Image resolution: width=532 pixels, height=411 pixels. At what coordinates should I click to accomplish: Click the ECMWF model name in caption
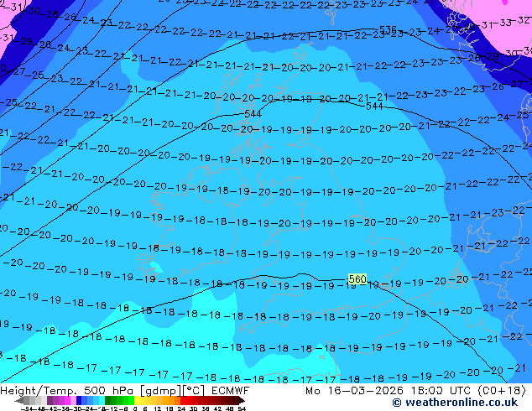point(231,391)
